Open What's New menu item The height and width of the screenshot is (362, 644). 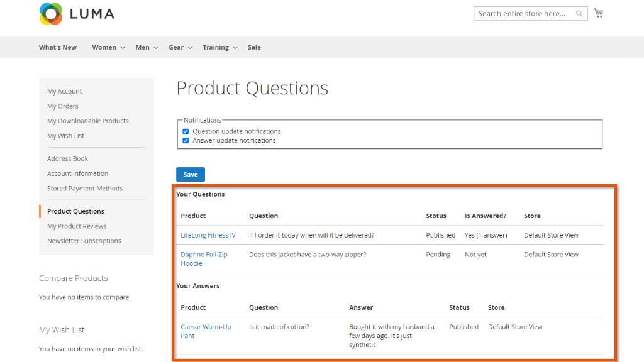click(x=58, y=47)
